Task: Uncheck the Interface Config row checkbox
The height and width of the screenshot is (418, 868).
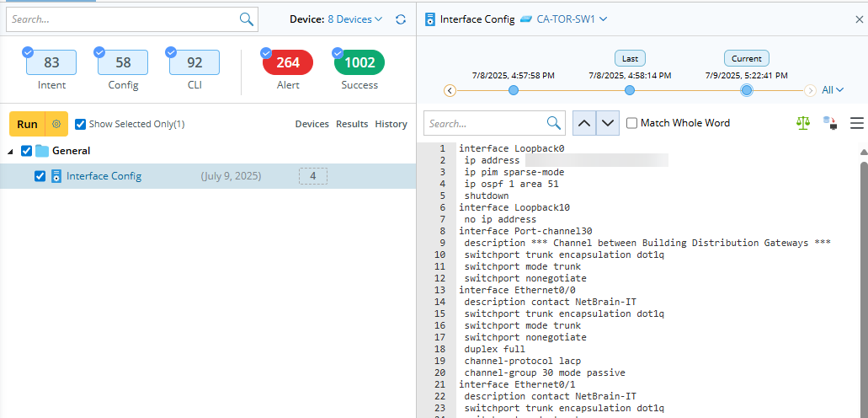Action: click(x=40, y=176)
